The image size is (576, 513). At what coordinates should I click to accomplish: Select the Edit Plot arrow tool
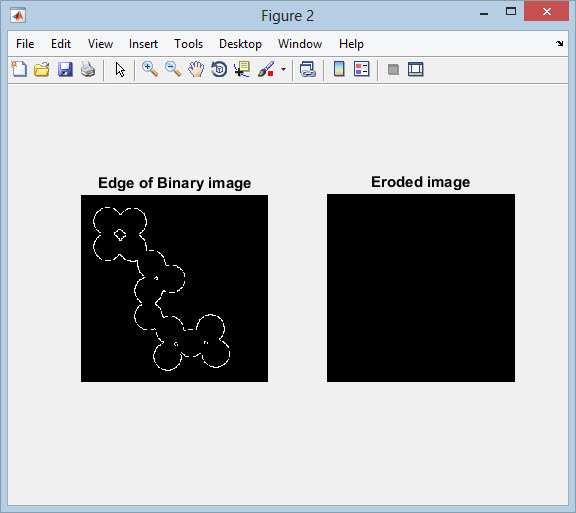point(120,69)
